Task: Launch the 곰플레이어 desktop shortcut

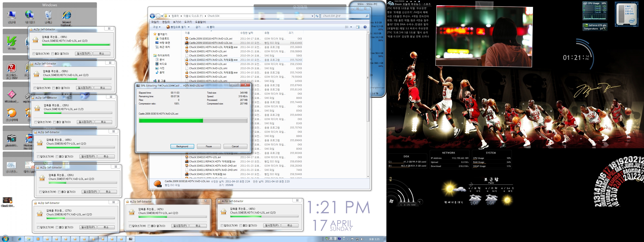Action: pos(11,115)
